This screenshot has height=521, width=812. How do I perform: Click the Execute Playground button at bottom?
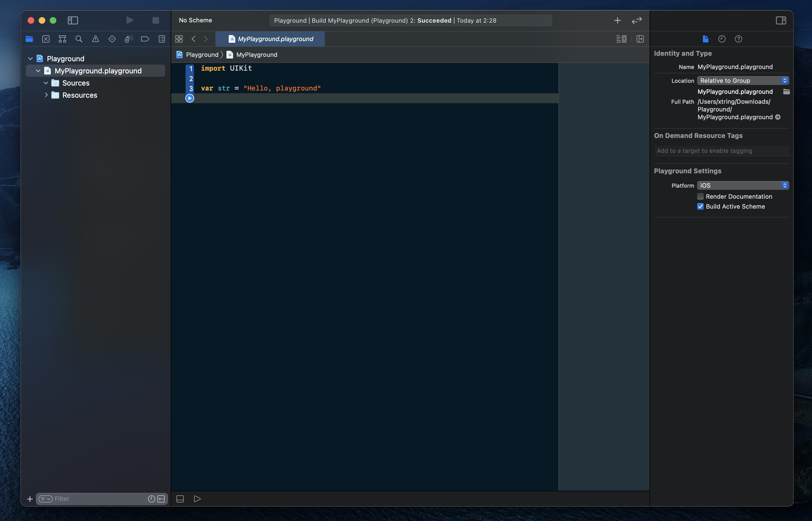[x=197, y=499]
